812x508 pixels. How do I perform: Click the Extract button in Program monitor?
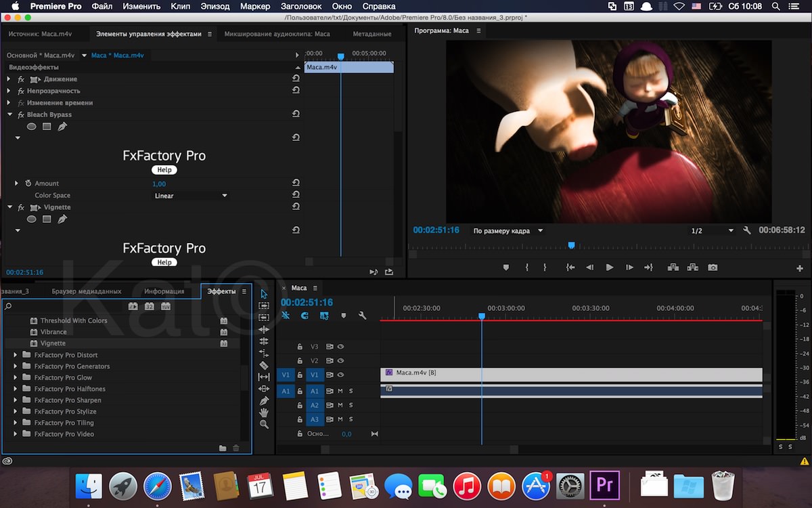(693, 268)
